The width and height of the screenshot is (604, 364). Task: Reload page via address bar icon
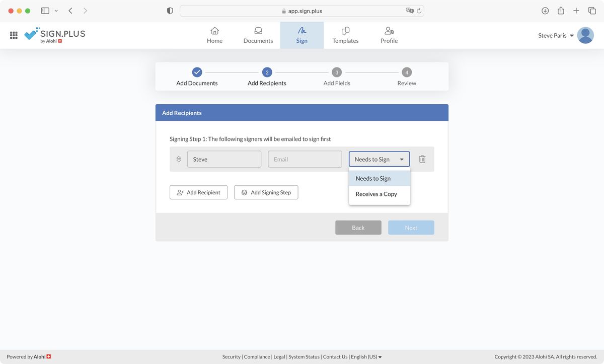coord(419,11)
